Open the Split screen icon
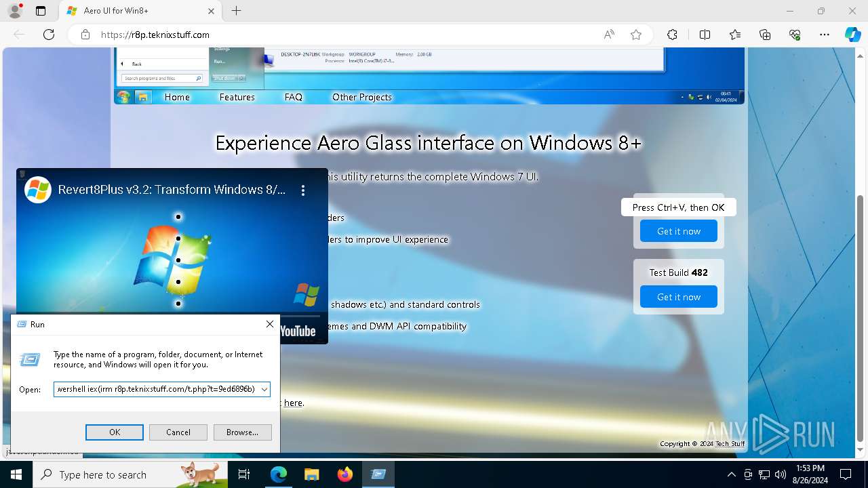Viewport: 868px width, 488px height. coord(705,35)
